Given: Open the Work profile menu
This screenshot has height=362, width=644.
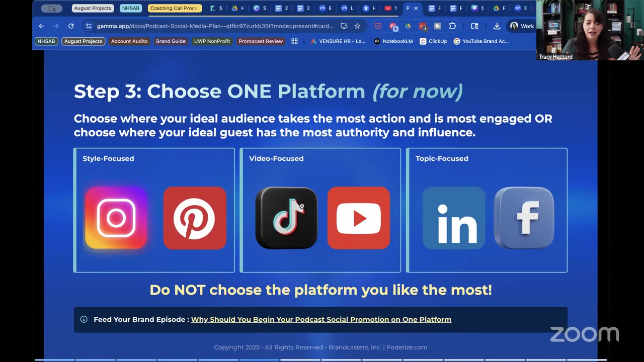Looking at the screenshot, I should click(x=522, y=26).
